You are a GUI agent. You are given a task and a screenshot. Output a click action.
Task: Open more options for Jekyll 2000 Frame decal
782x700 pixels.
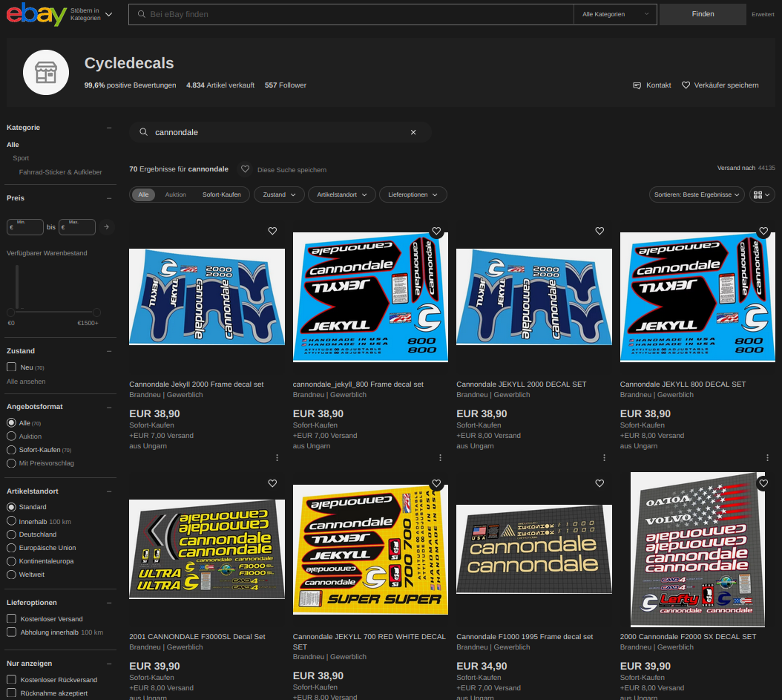pyautogui.click(x=277, y=457)
